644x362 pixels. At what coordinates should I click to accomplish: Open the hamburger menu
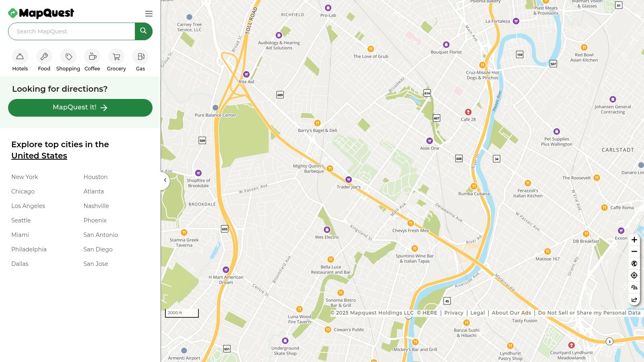coord(149,14)
